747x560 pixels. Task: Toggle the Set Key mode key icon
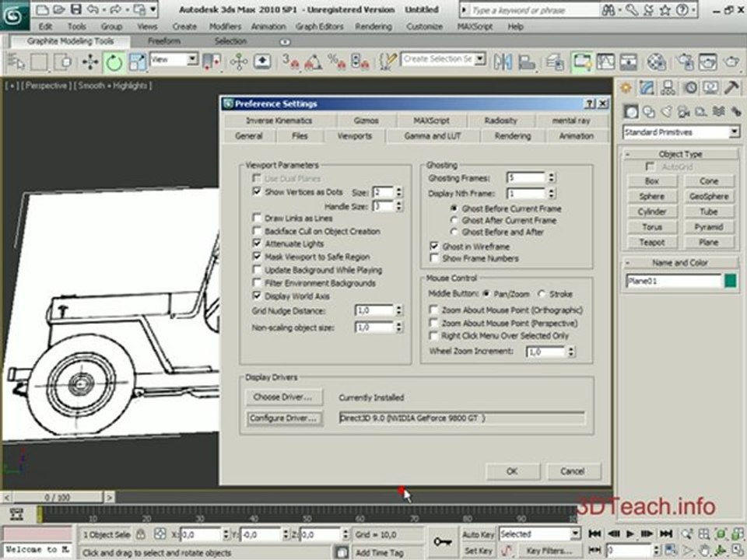point(443,542)
